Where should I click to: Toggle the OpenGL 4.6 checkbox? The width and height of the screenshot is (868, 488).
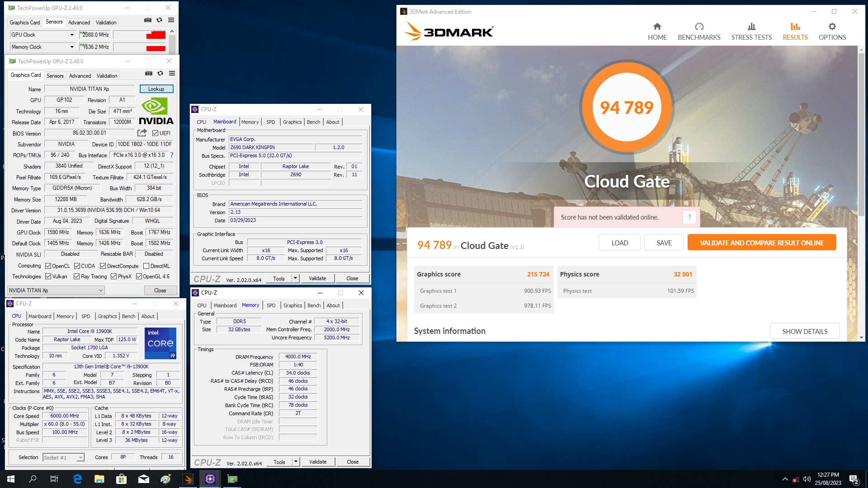point(139,277)
